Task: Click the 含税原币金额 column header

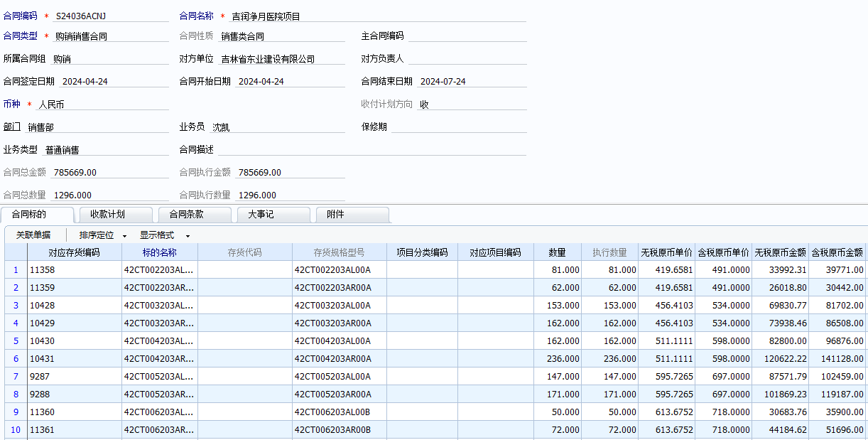Action: click(x=838, y=252)
